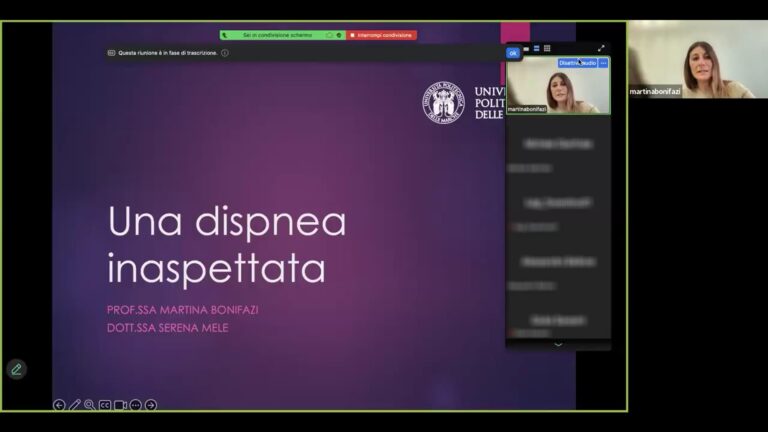Image resolution: width=768 pixels, height=432 pixels.
Task: Toggle the CC subtitles button
Action: [105, 405]
